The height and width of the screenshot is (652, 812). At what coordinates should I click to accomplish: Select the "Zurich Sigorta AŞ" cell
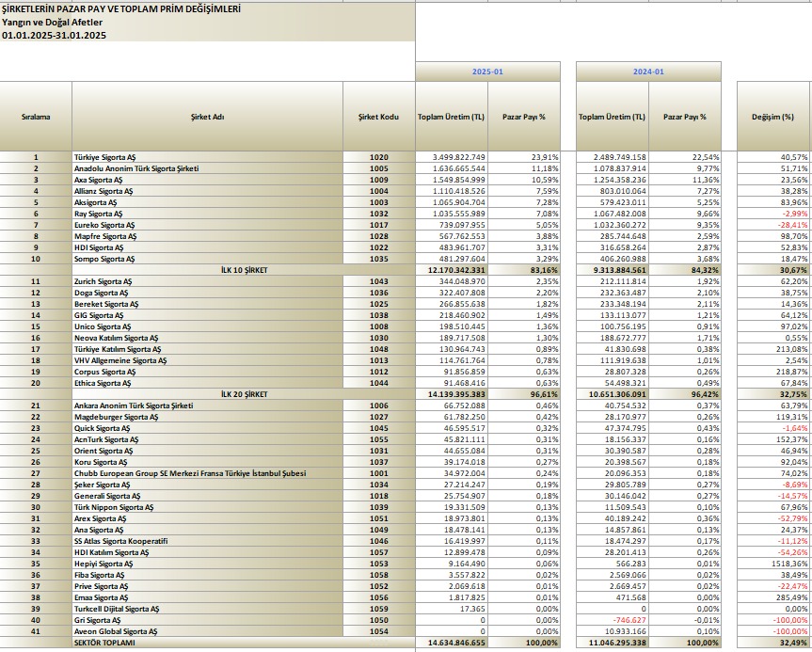tap(207, 281)
